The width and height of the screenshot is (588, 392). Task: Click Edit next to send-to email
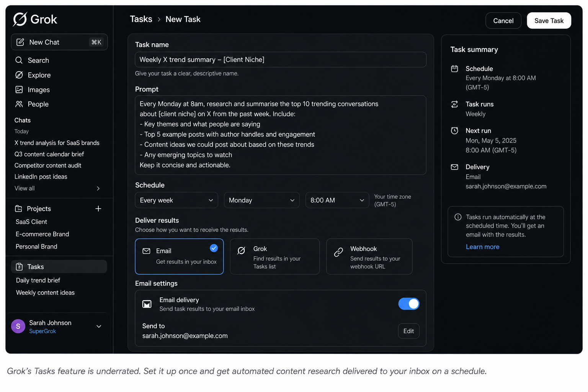[x=409, y=331]
